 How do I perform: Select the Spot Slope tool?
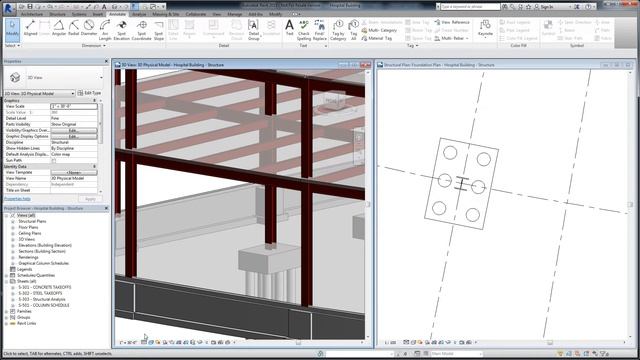click(159, 30)
